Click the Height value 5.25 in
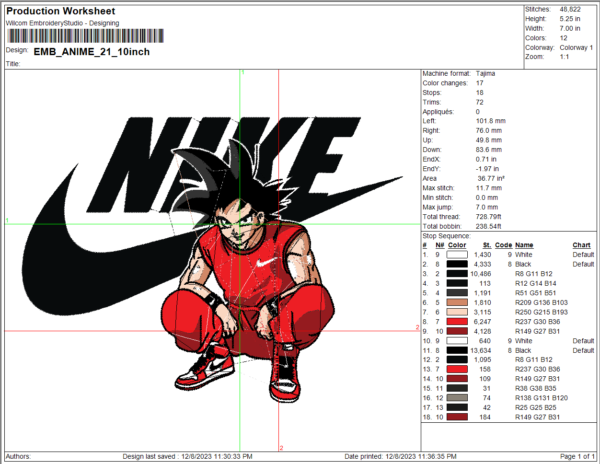600x464 pixels. tap(570, 19)
